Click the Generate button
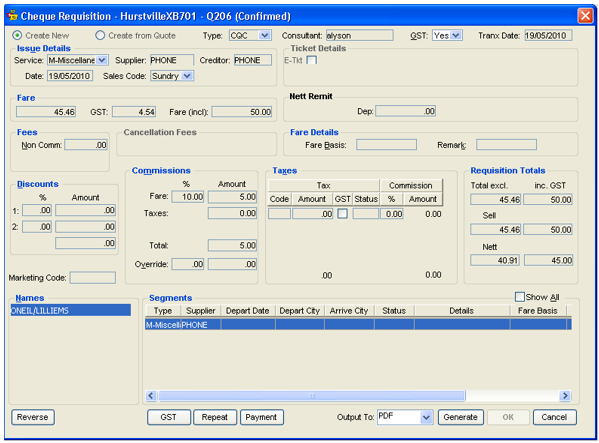 click(460, 417)
